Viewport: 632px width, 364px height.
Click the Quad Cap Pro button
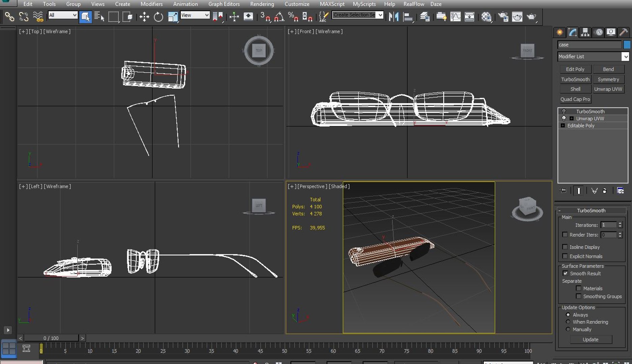pyautogui.click(x=575, y=99)
